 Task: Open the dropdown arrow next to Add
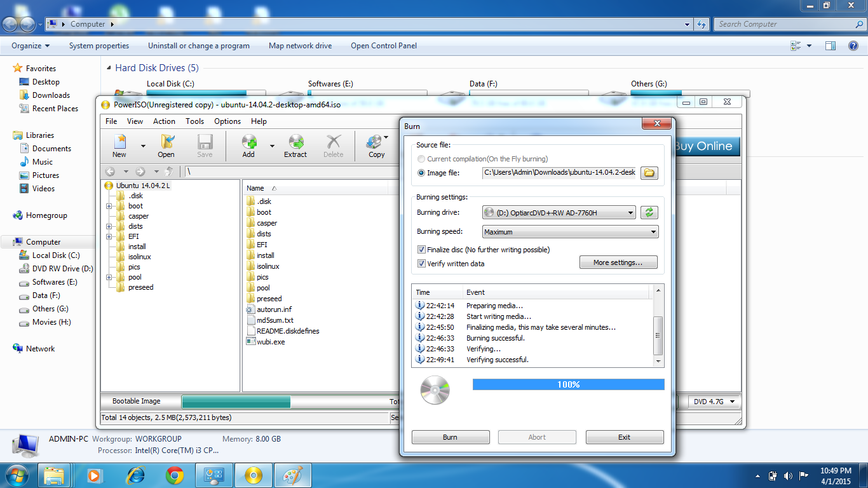(272, 146)
